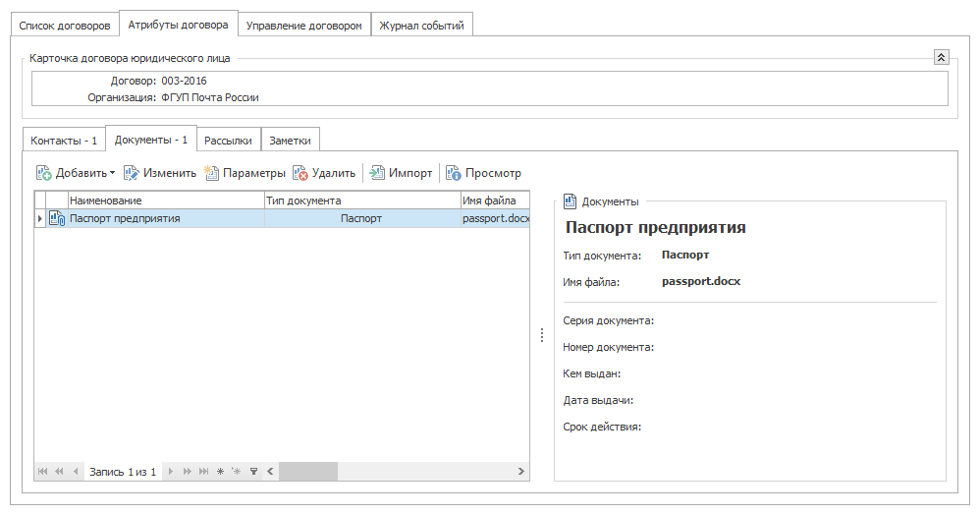Click the row indicator arrow of the first row
This screenshot has height=515, width=980.
coord(40,218)
